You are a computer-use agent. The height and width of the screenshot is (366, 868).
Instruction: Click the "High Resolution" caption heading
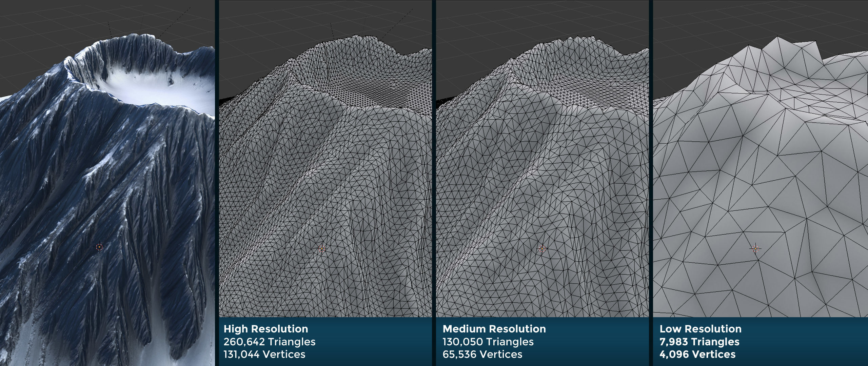click(x=266, y=329)
